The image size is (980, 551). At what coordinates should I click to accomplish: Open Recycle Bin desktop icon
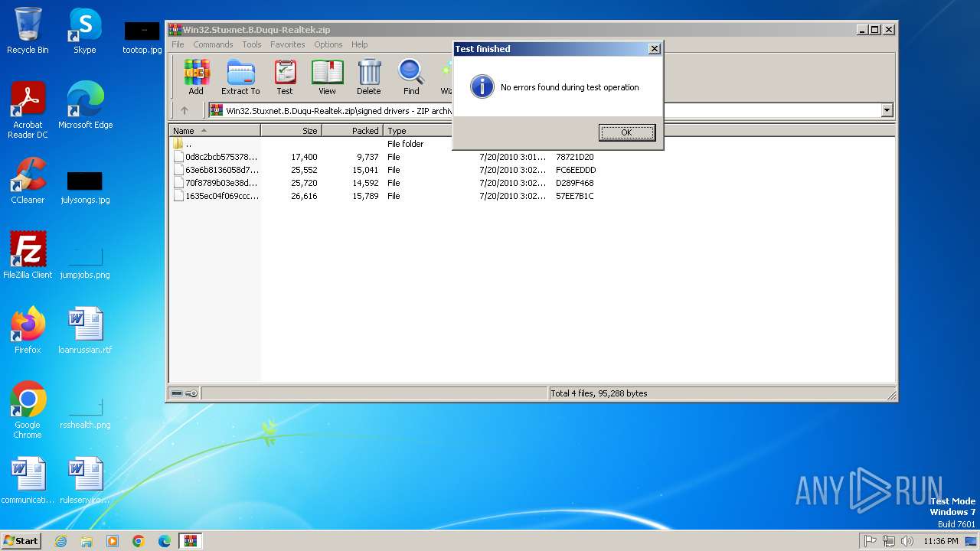[x=28, y=31]
